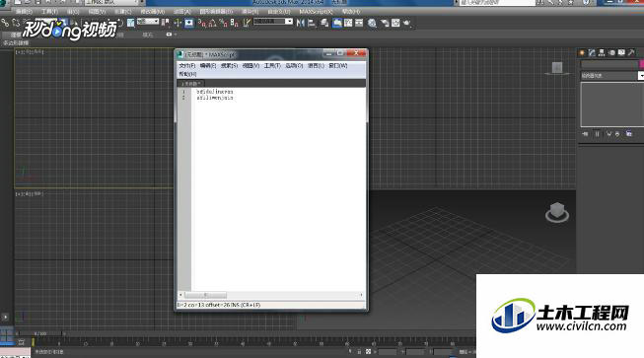Toggle the Angle Snap icon
The width and height of the screenshot is (644, 358).
coord(212,23)
